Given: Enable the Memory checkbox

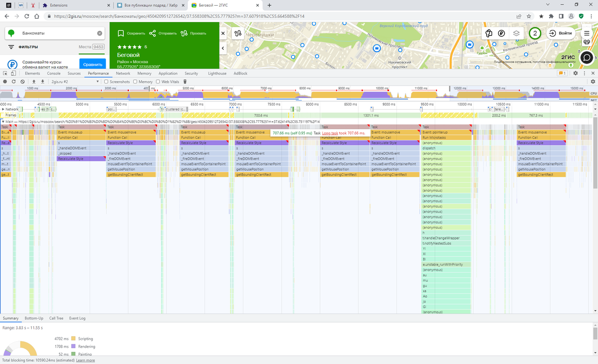Looking at the screenshot, I should tap(135, 82).
